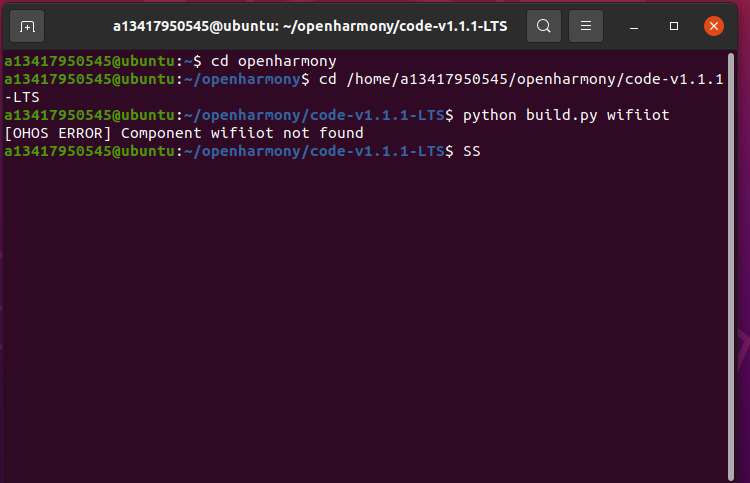
Task: Click the "[OHOS ERROR]" tag in the output
Action: [58, 133]
